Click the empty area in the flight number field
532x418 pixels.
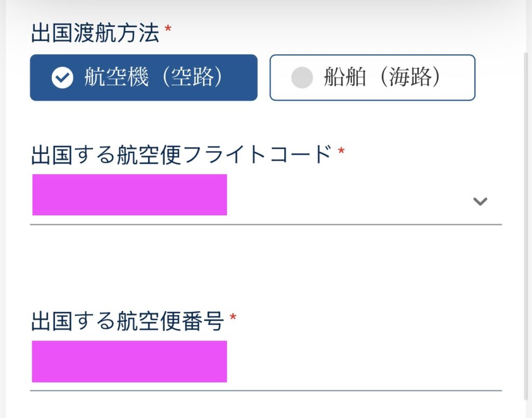tap(363, 362)
